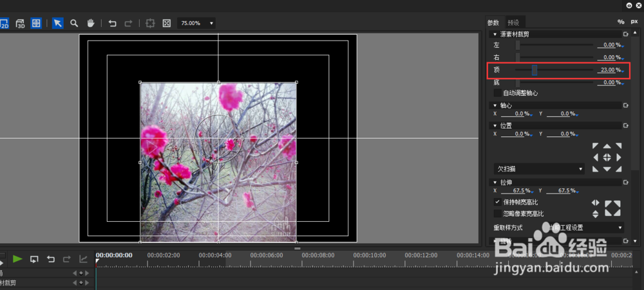Align position to top edge
Image resolution: width=644 pixels, height=290 pixels.
[607, 146]
